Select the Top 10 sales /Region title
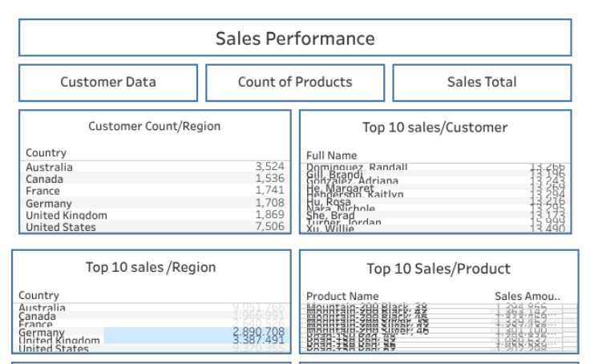Screen dimensions: 590x364 click(x=151, y=268)
